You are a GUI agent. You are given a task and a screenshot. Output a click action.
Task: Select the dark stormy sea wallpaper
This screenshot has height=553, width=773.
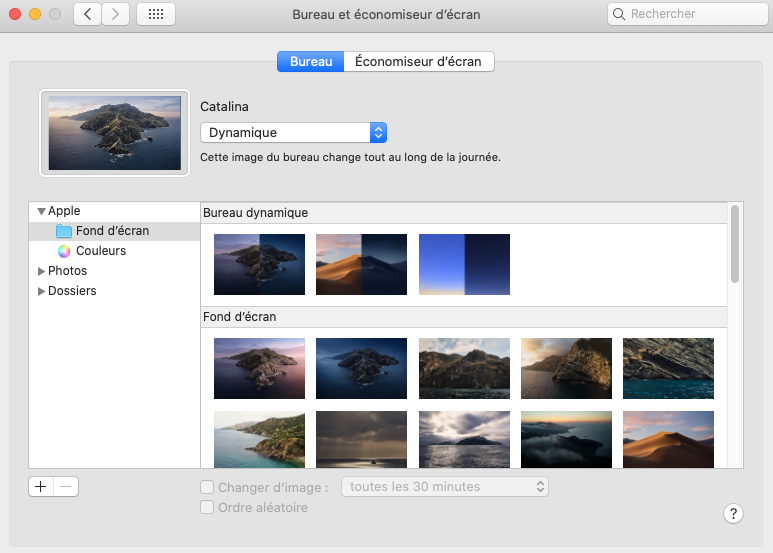point(361,439)
